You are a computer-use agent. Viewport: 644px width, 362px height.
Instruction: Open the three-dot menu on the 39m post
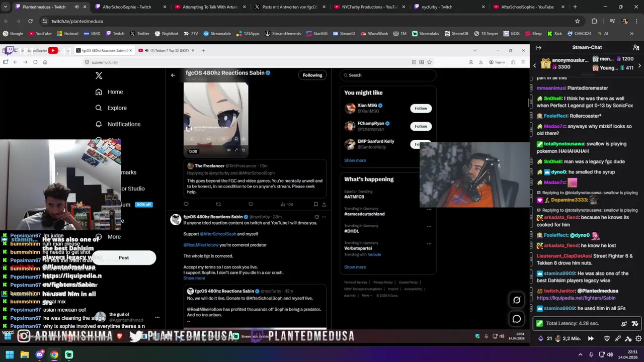point(324,217)
